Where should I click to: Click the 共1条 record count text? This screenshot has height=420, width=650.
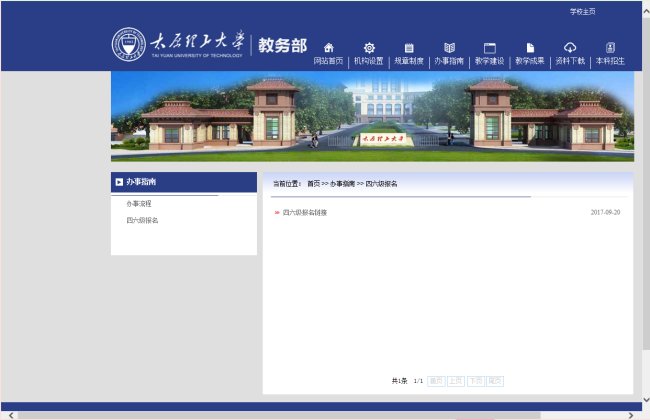(x=400, y=381)
